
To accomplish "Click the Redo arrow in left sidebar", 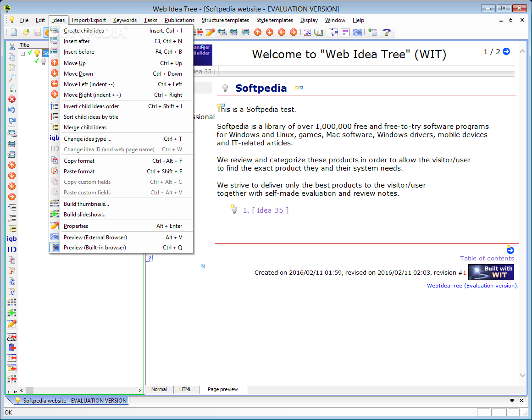I will (12, 121).
